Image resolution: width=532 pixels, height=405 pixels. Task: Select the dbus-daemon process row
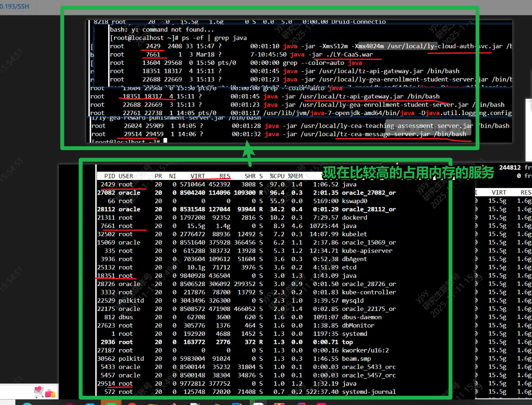click(x=246, y=317)
